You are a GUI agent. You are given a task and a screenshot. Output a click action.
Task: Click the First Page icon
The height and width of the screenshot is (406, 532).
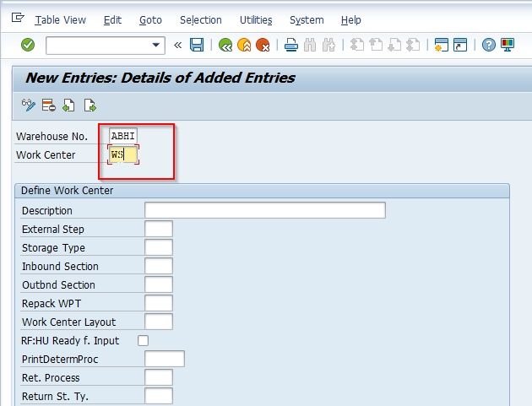click(x=357, y=45)
